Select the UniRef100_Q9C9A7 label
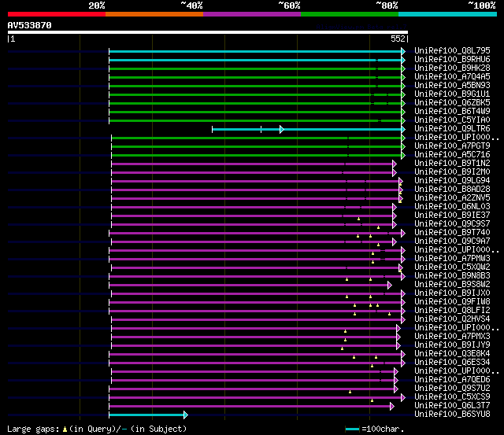504x435 pixels. click(x=452, y=241)
